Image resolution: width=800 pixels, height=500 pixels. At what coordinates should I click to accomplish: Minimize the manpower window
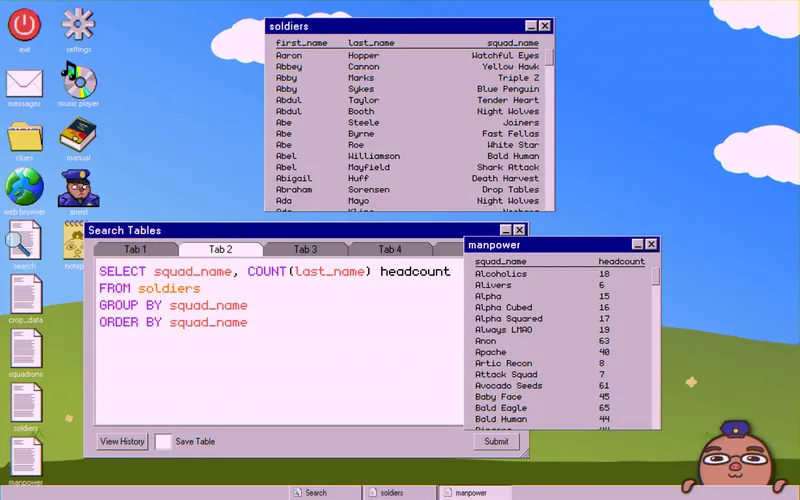pyautogui.click(x=637, y=244)
